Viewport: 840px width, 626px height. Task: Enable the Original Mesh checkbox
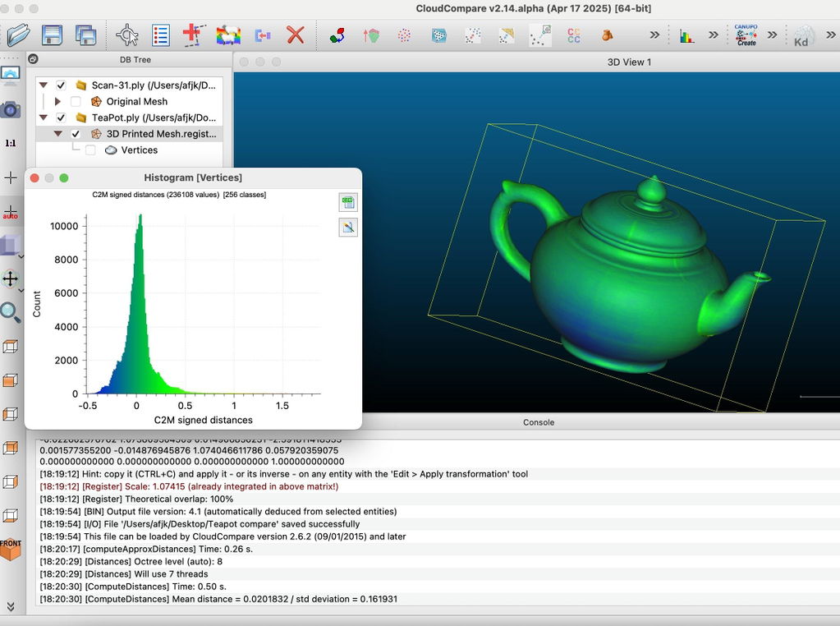click(76, 101)
